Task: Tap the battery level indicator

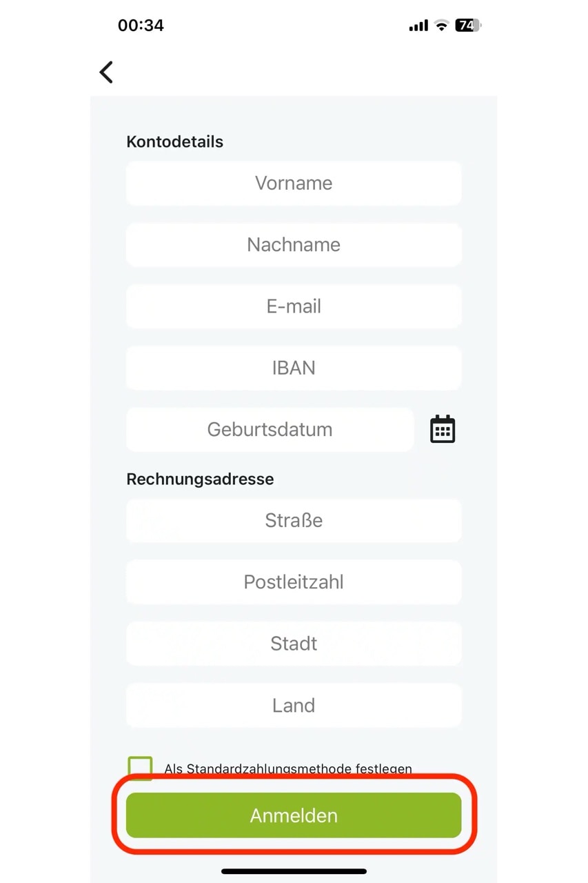Action: [468, 26]
